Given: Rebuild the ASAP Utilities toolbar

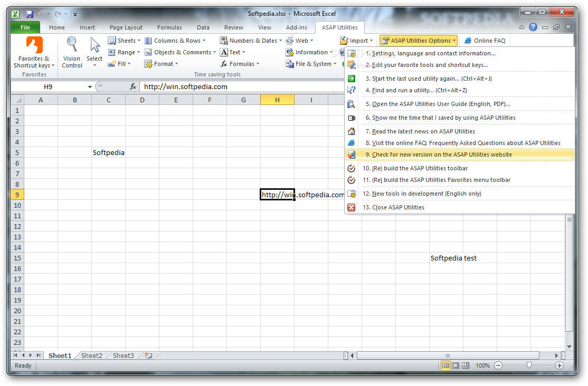Looking at the screenshot, I should tap(460, 168).
